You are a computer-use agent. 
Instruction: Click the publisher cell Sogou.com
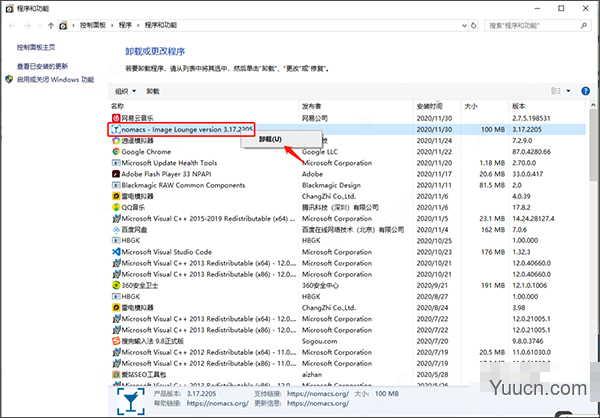320,341
